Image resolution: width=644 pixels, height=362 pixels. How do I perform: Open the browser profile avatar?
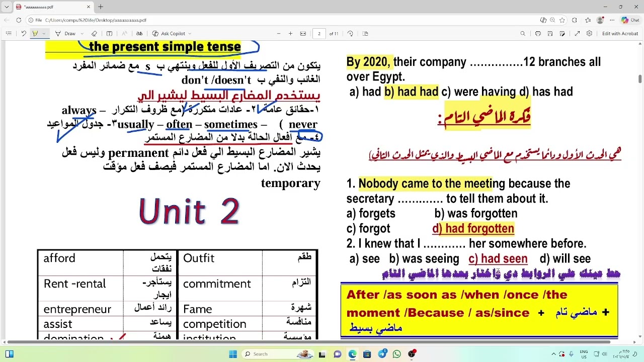coord(600,20)
